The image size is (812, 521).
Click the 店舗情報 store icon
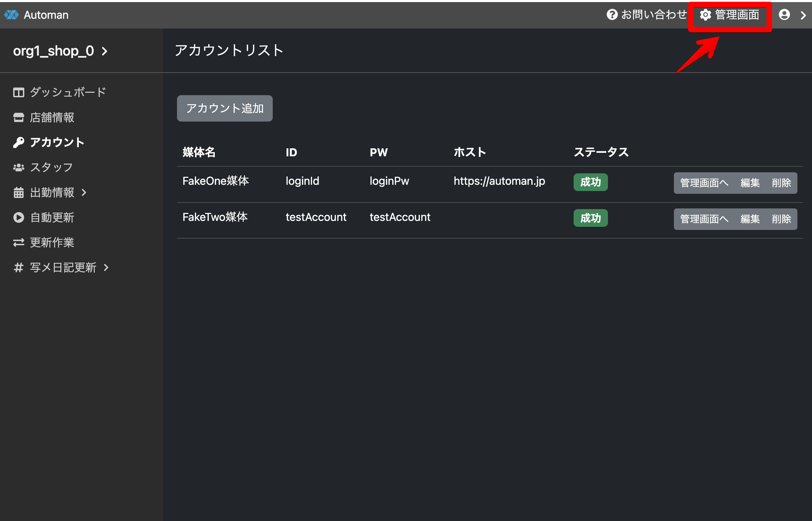click(x=18, y=117)
